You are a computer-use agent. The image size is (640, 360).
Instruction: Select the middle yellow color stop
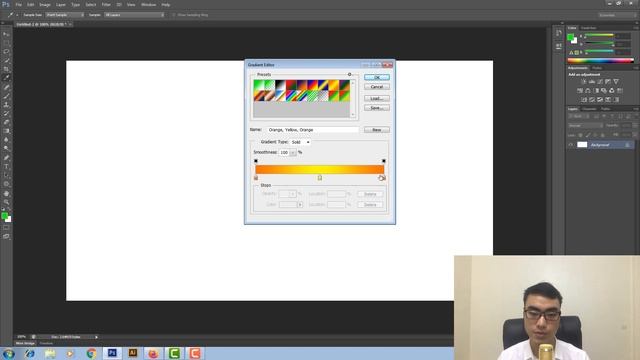[320, 178]
